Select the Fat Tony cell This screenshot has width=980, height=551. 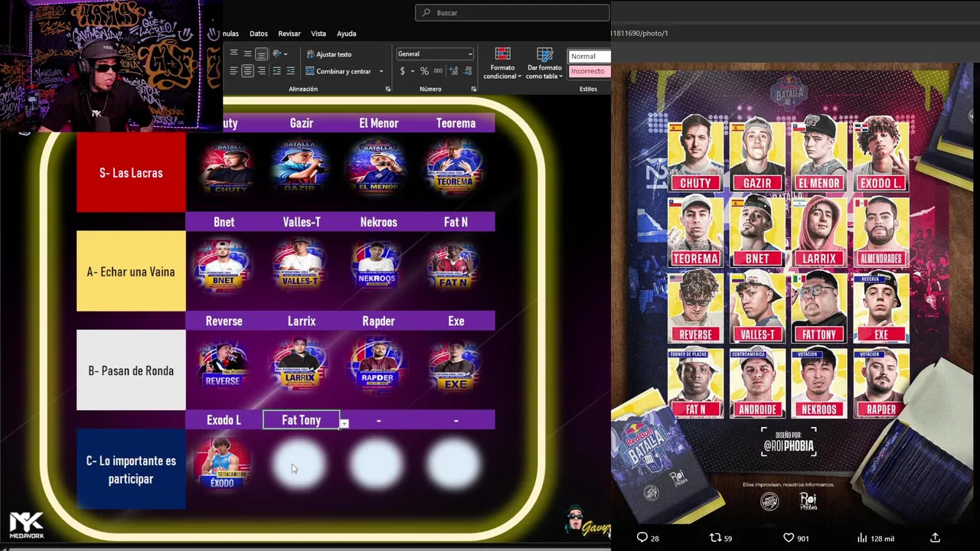pyautogui.click(x=301, y=420)
